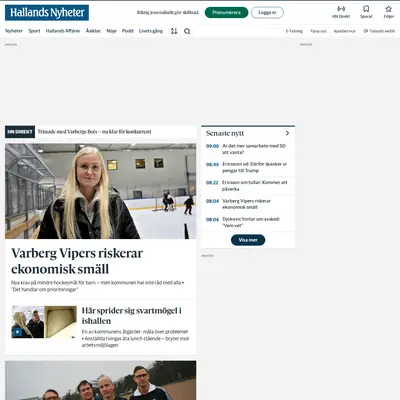The height and width of the screenshot is (400, 400).
Task: Open the 08:22 Ericsson om tullar item
Action: coord(248,186)
